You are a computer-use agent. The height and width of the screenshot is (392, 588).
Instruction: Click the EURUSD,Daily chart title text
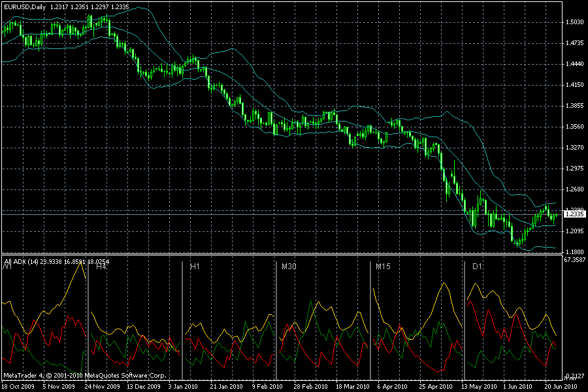coord(25,7)
